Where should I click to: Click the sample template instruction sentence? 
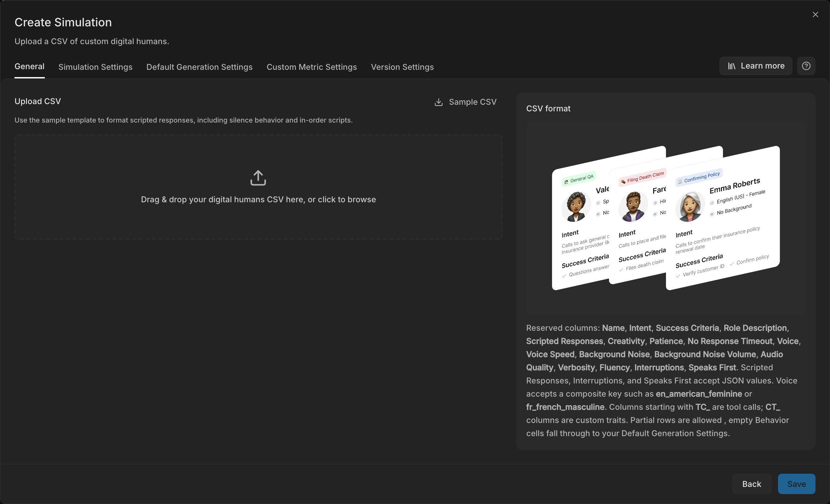183,120
